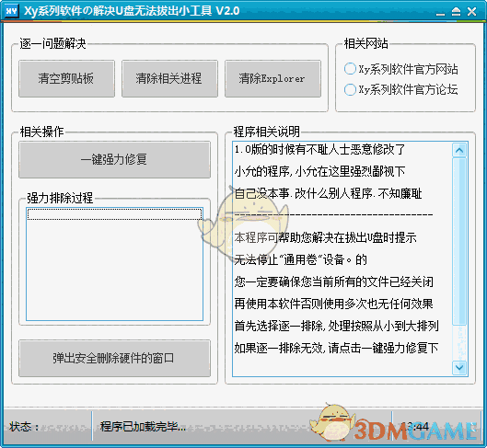
Task: Click the 状态: label in status bar
Action: [24, 427]
